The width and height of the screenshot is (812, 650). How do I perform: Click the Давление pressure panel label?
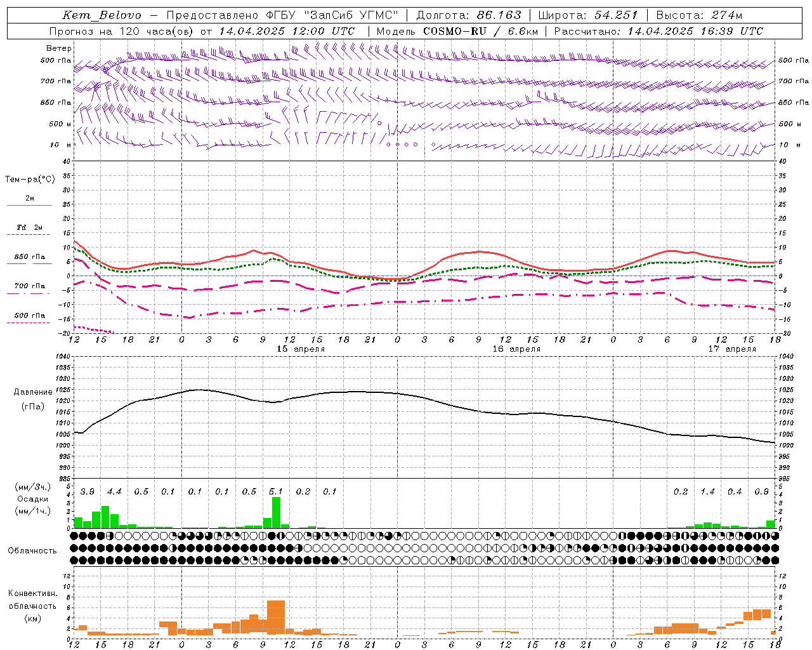point(33,392)
